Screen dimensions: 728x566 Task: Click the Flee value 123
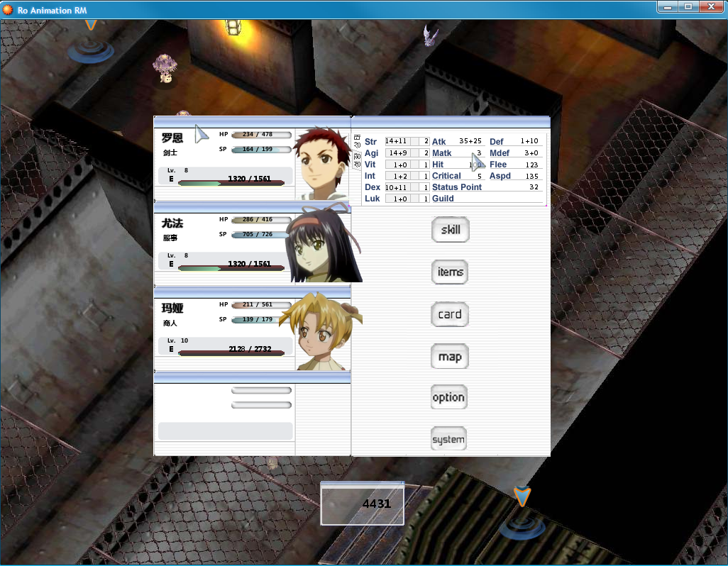point(531,165)
